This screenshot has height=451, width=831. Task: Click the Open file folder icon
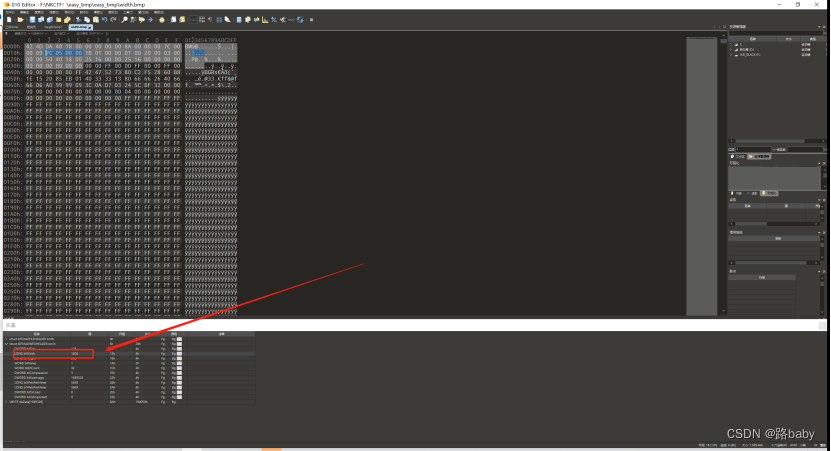pos(20,20)
